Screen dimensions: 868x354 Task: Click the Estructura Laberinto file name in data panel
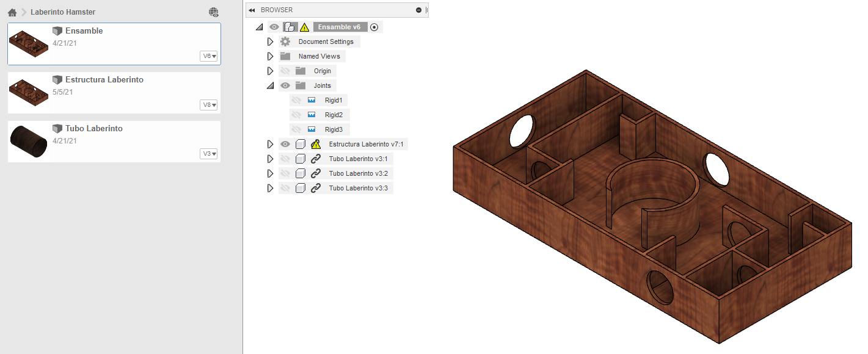coord(104,80)
